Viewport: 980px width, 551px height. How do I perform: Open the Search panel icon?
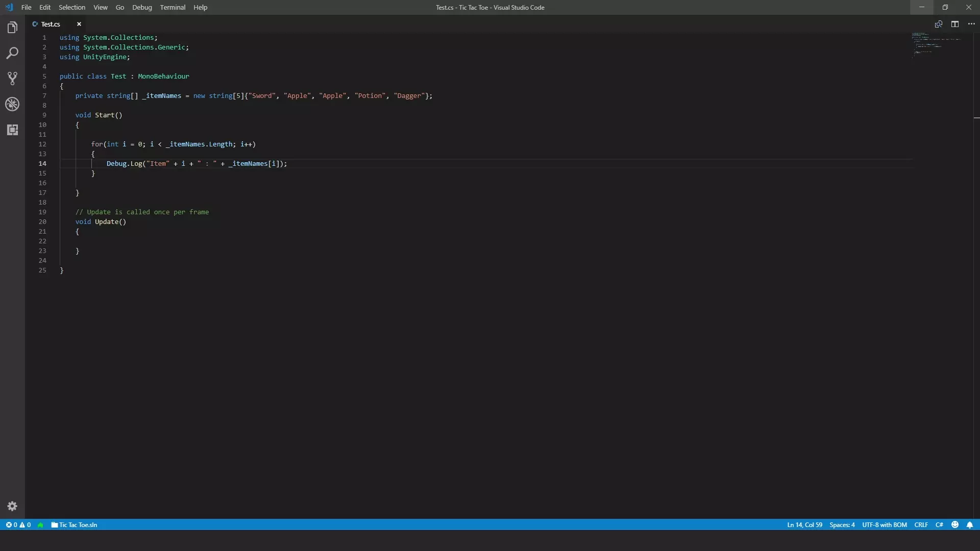[12, 53]
